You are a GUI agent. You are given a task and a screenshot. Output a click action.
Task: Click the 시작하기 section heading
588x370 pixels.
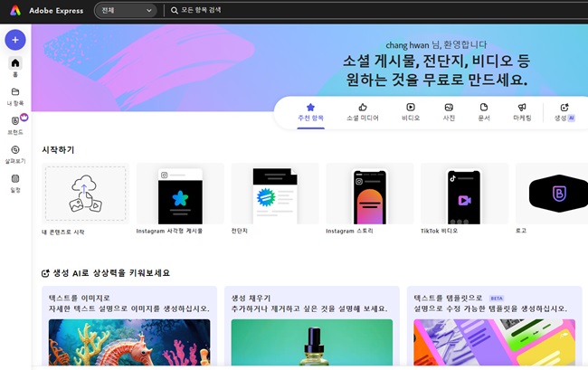pos(58,150)
